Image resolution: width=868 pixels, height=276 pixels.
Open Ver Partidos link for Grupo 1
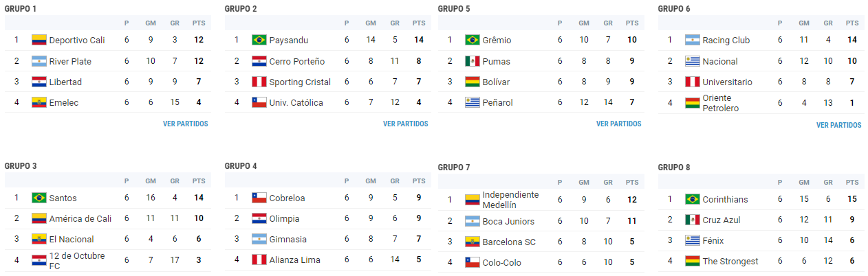185,124
